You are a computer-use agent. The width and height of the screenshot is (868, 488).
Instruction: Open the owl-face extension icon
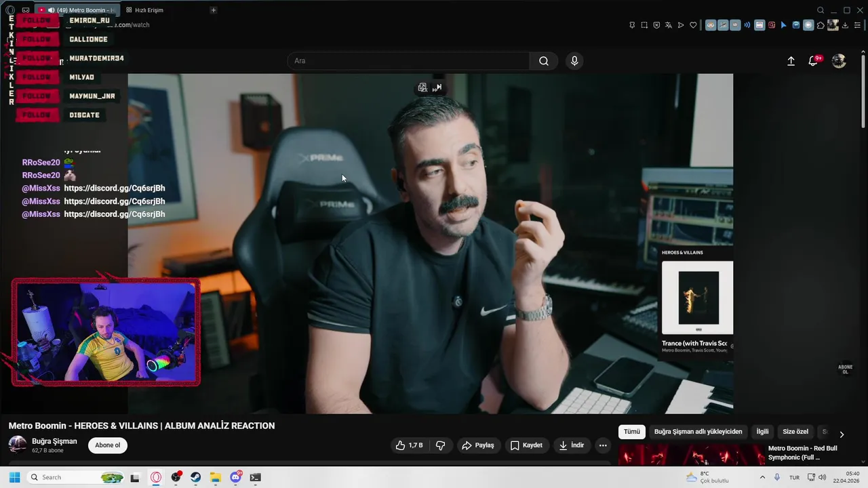coord(711,25)
